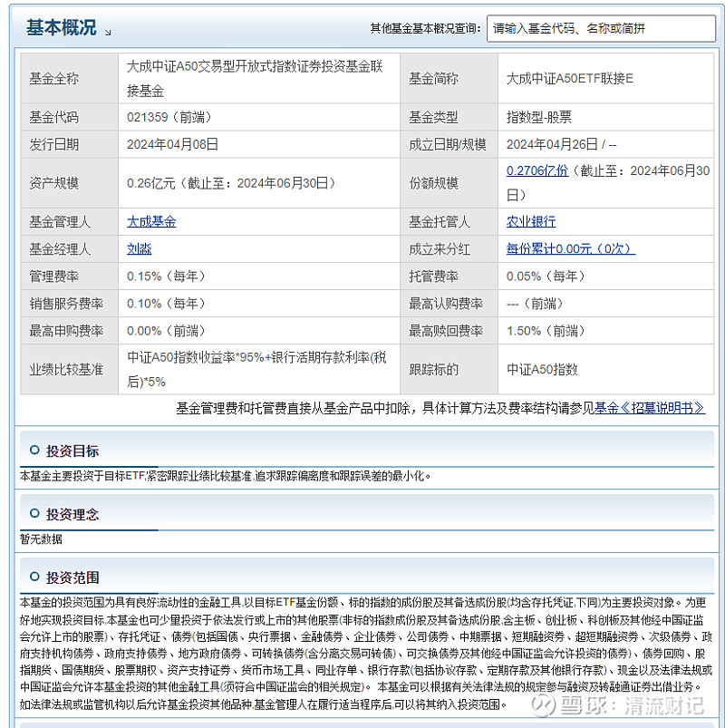
Task: Click the 基本概况 page title
Action: point(62,27)
